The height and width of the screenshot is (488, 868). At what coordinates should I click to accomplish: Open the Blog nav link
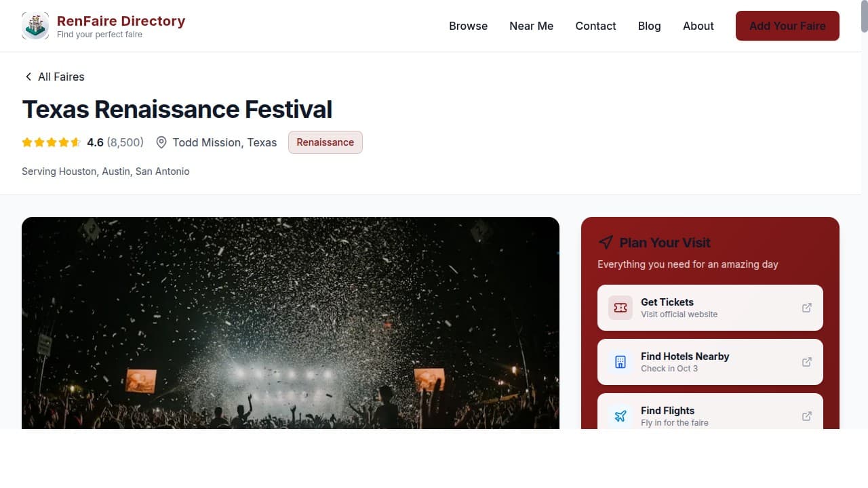click(649, 26)
